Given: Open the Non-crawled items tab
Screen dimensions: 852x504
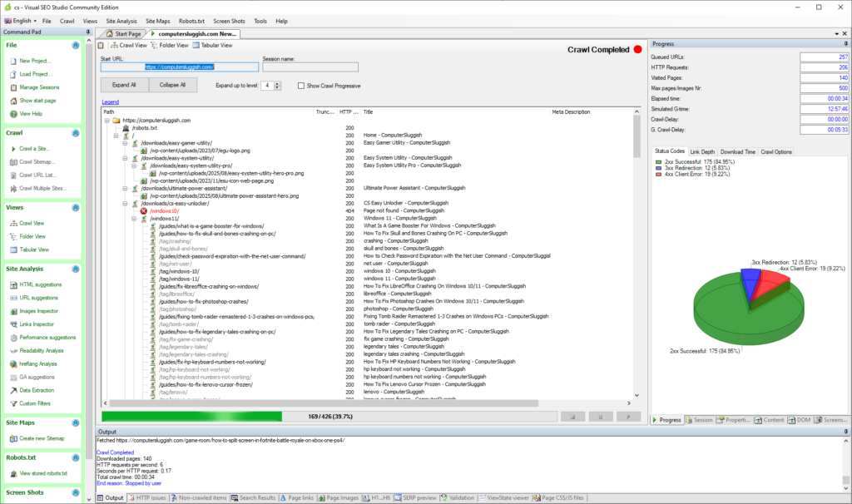Looking at the screenshot, I should [199, 497].
